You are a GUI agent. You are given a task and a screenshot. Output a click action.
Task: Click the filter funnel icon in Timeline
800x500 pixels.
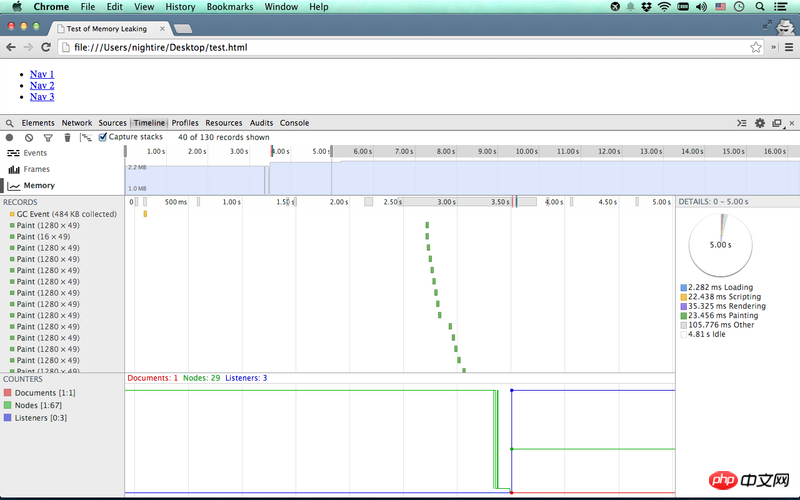click(x=47, y=137)
